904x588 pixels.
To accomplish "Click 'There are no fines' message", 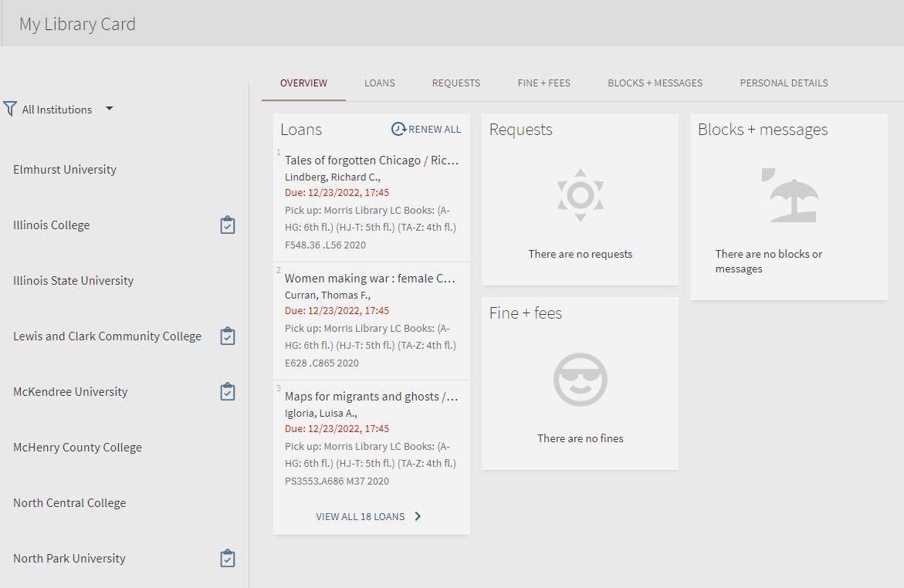I will point(580,439).
